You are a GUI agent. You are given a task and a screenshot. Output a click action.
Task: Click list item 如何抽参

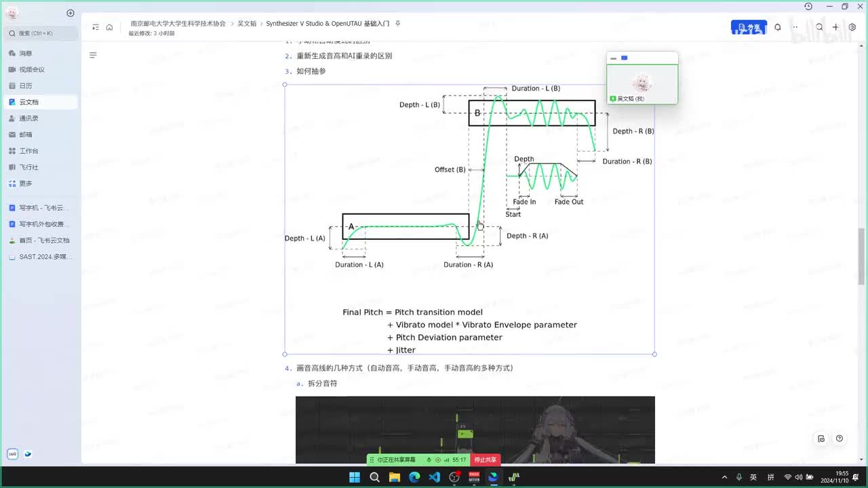pos(311,71)
